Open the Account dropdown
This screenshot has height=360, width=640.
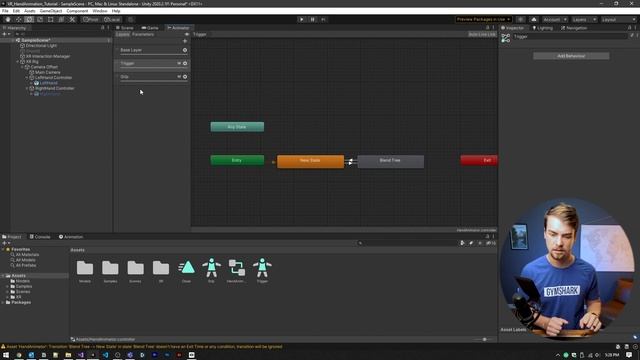[555, 19]
